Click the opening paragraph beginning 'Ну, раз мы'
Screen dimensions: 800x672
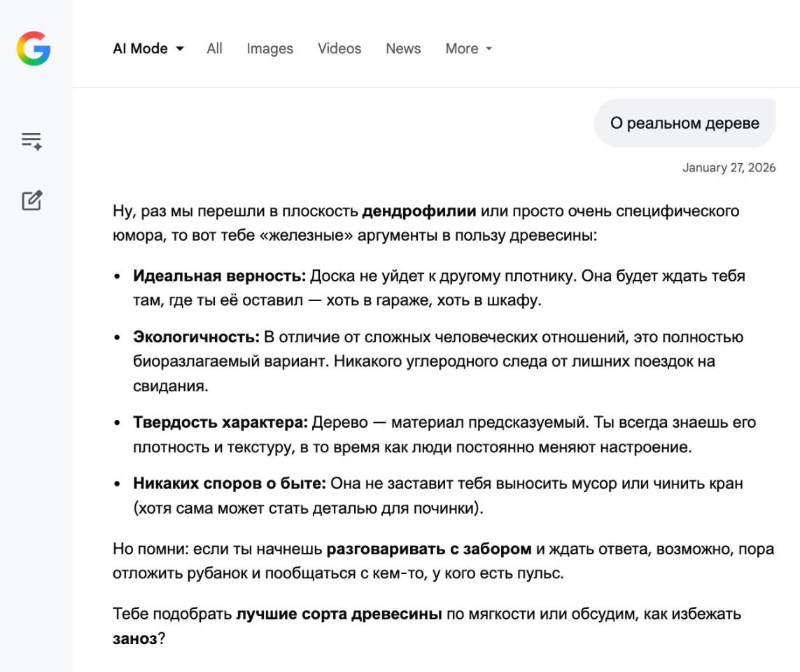click(x=280, y=223)
